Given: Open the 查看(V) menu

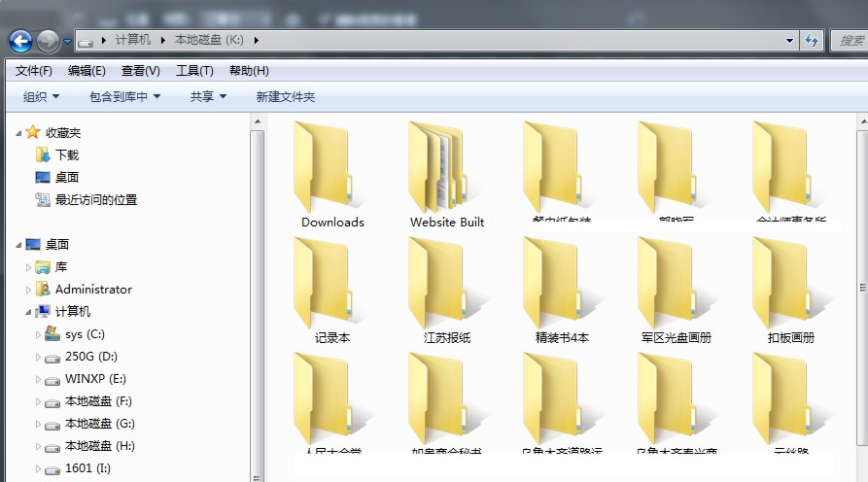Looking at the screenshot, I should tap(141, 71).
